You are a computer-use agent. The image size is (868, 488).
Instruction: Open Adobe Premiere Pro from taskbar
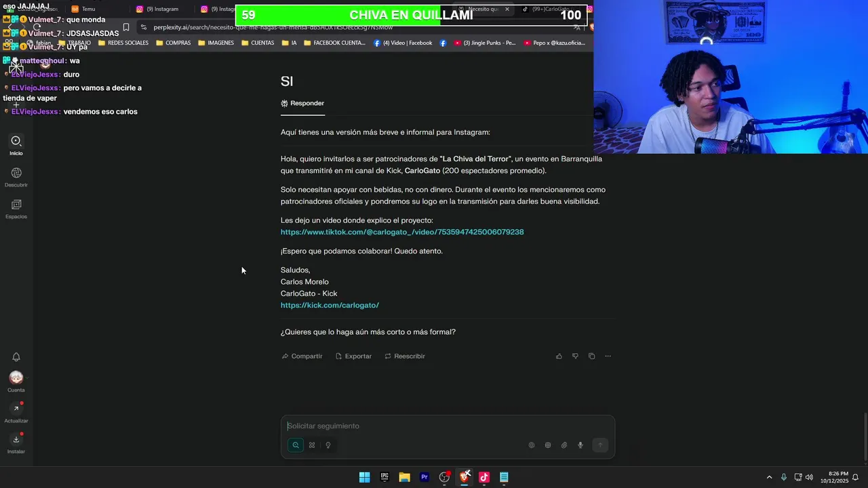425,477
